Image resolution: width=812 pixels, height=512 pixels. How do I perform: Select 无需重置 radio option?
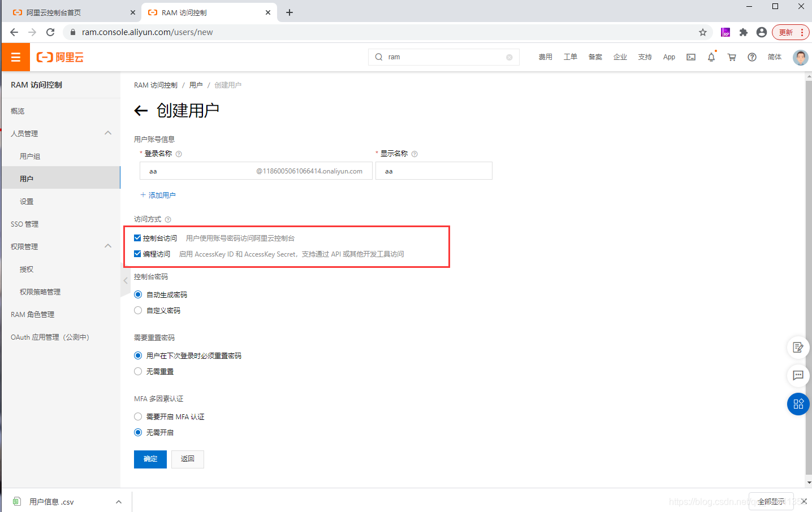click(138, 371)
